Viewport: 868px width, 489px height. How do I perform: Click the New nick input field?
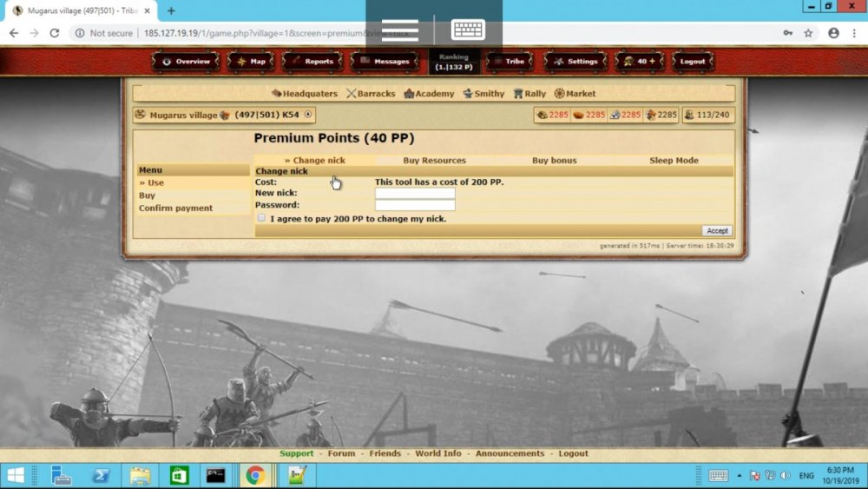coord(415,194)
